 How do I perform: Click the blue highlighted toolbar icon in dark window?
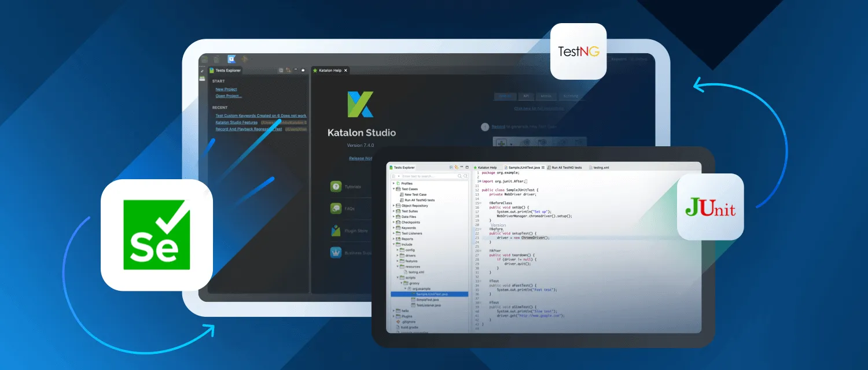(x=231, y=59)
